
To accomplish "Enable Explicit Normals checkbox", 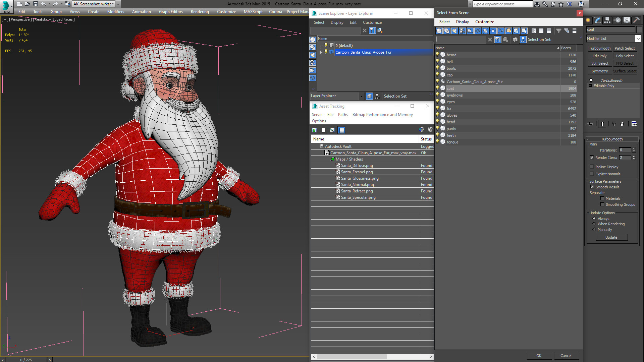I will (x=592, y=174).
